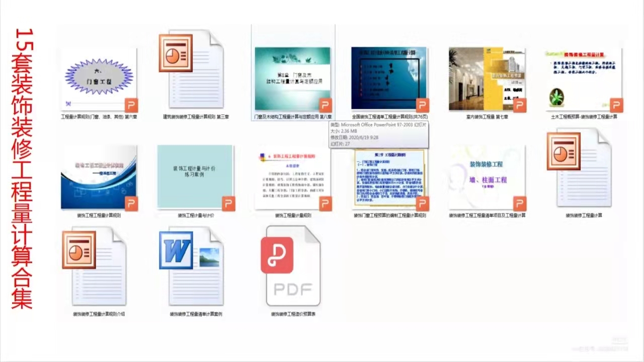The image size is (644, 362).
Task: Click file name 工程量计算规则(门窗、油漆、其他) 第六章
Action: (99, 117)
